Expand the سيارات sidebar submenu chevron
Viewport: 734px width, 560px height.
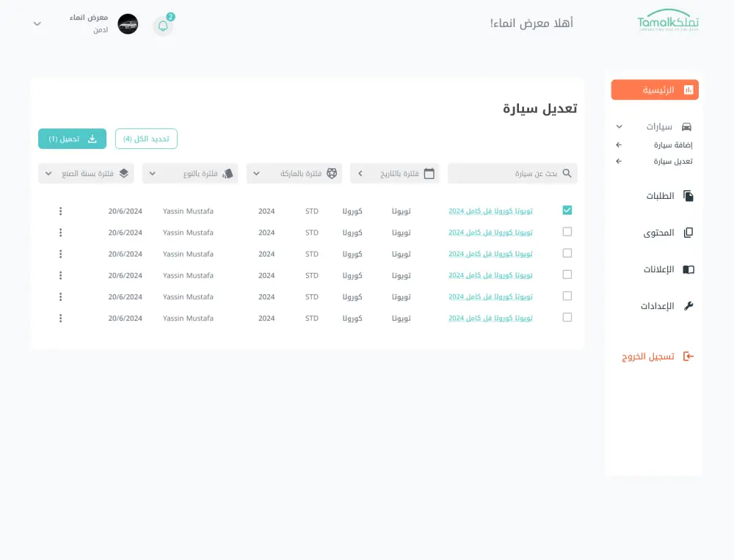pos(619,126)
